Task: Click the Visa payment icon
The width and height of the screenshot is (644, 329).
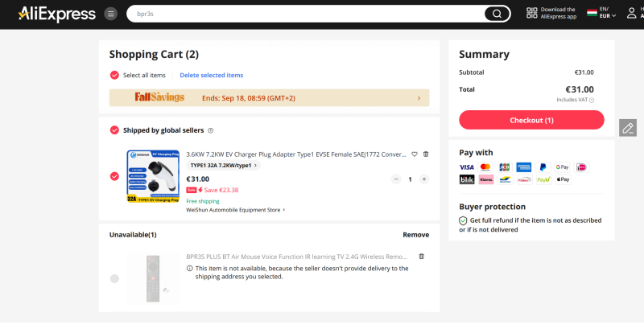Action: pos(467,167)
